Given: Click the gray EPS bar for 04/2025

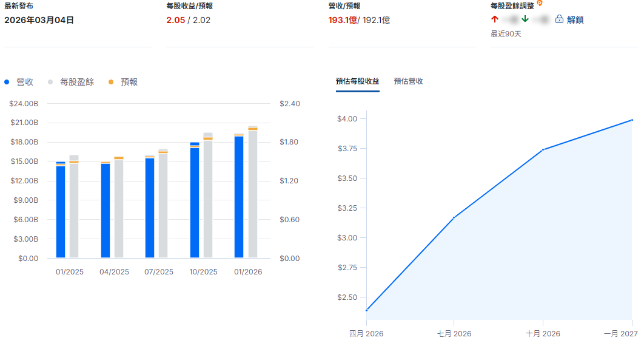Looking at the screenshot, I should [x=119, y=207].
